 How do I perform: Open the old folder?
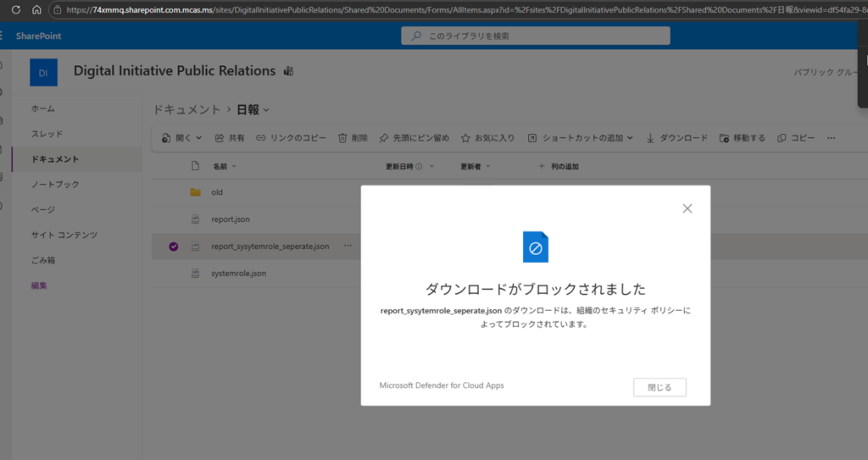click(x=217, y=192)
